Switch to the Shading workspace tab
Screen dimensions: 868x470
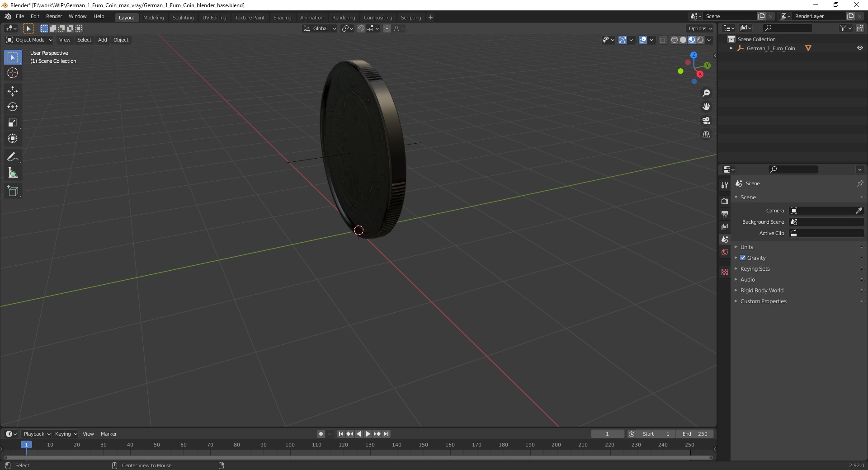pos(282,18)
